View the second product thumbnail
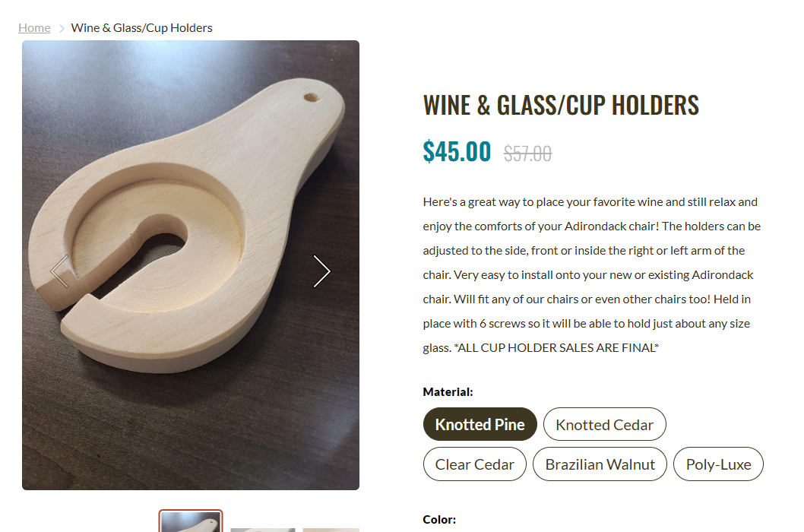Screen dimensions: 804x532 coord(262,528)
